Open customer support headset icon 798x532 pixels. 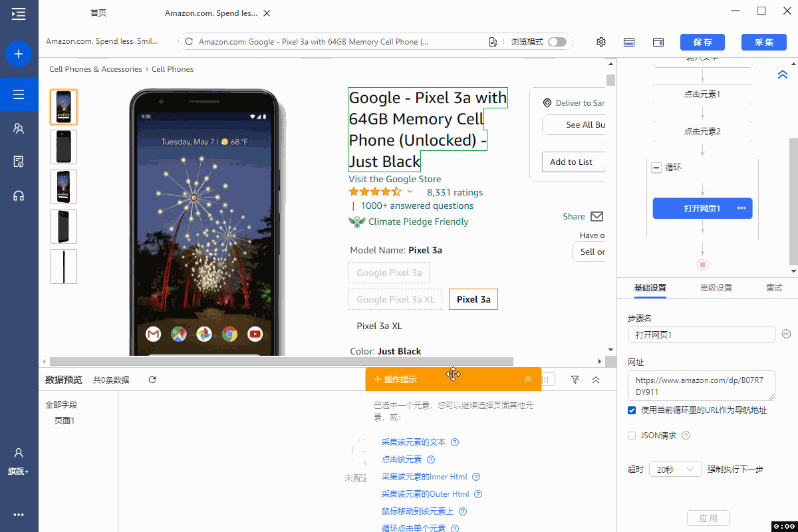pyautogui.click(x=19, y=196)
